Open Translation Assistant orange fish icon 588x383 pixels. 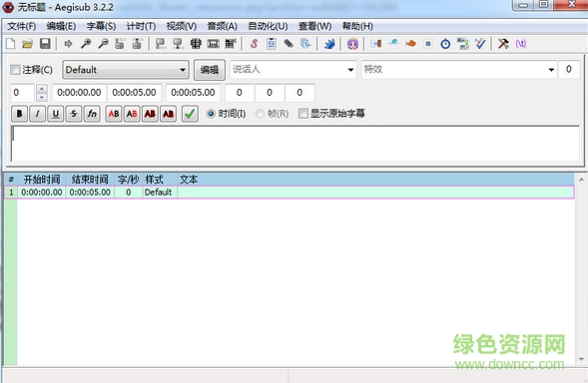(410, 44)
